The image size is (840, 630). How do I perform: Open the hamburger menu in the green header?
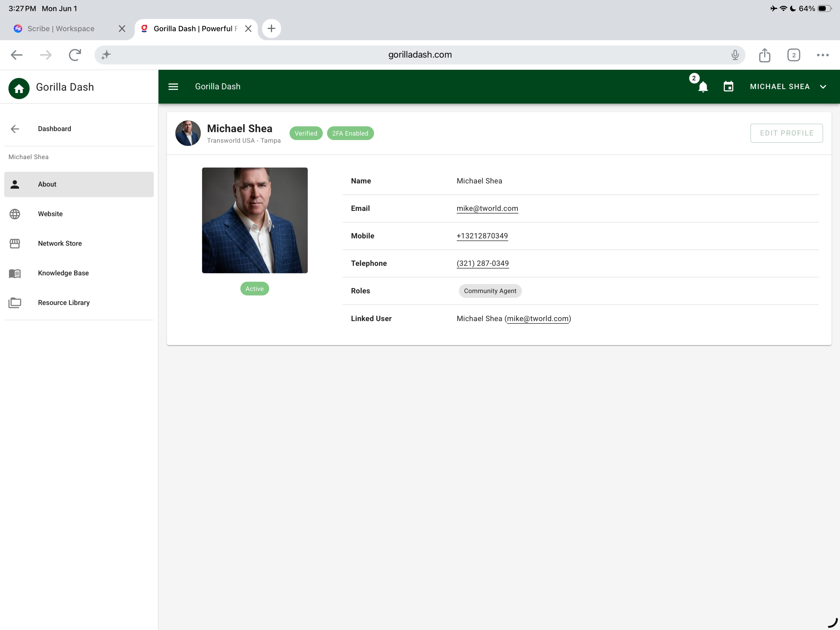pyautogui.click(x=173, y=87)
